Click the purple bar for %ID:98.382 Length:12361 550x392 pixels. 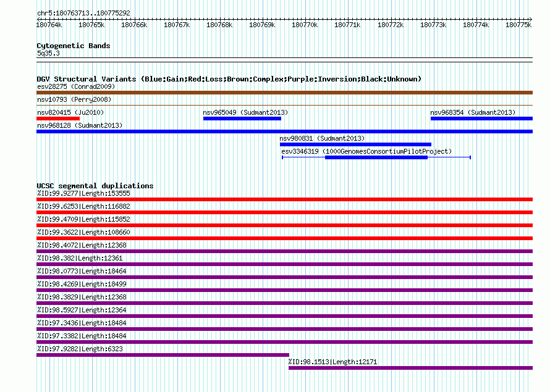[284, 264]
